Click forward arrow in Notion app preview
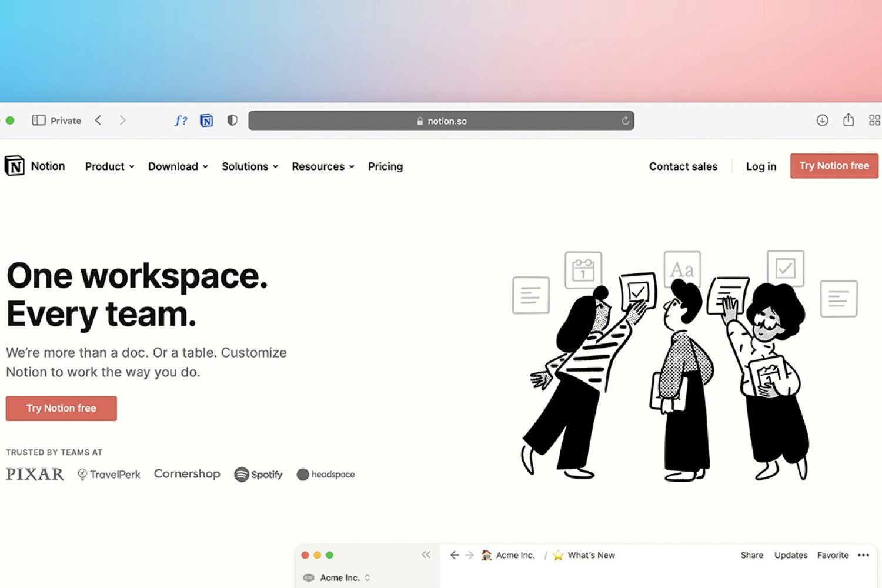This screenshot has width=882, height=588. tap(469, 555)
